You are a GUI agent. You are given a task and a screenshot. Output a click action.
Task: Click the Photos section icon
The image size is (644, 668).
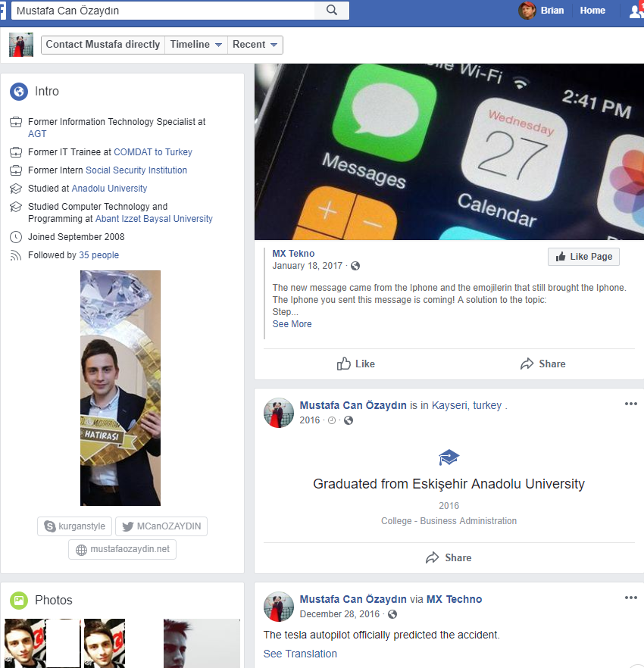tap(19, 601)
